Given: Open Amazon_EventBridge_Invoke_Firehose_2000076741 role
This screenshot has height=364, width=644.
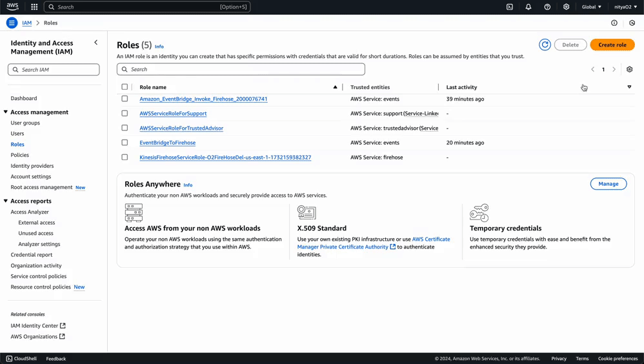Looking at the screenshot, I should (203, 99).
